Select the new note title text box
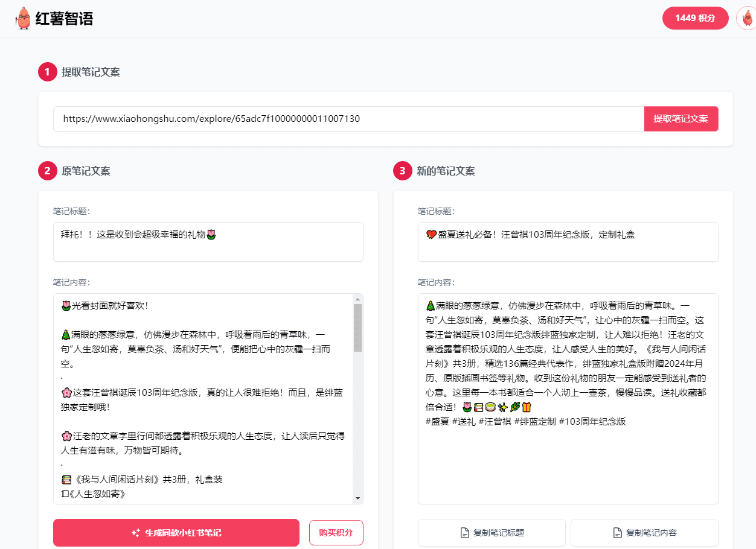The image size is (756, 549). tap(568, 241)
